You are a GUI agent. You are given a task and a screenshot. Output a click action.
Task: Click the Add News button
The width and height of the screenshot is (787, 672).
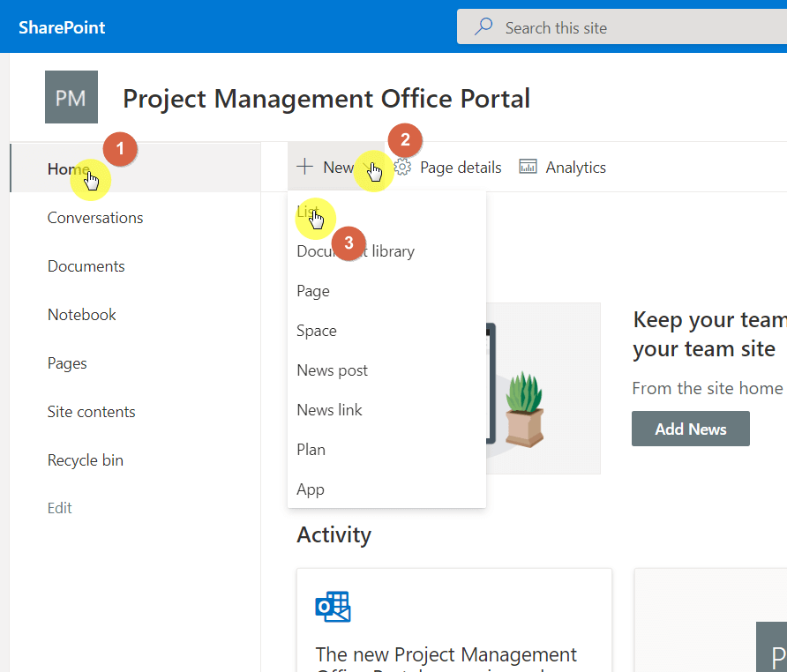point(691,429)
